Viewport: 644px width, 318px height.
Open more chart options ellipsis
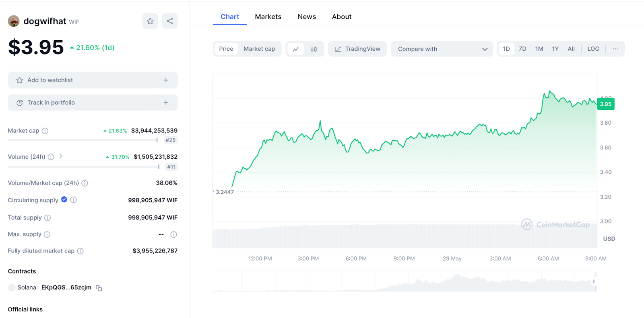pos(615,49)
